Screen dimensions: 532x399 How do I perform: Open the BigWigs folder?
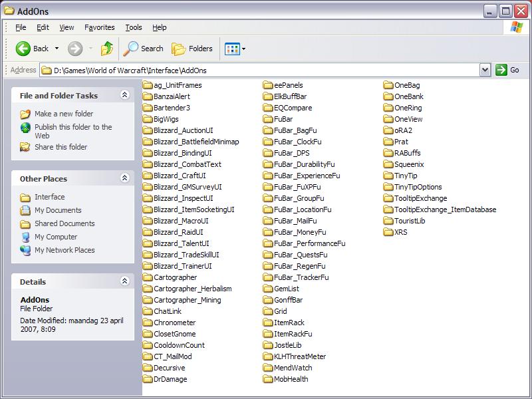coord(166,119)
